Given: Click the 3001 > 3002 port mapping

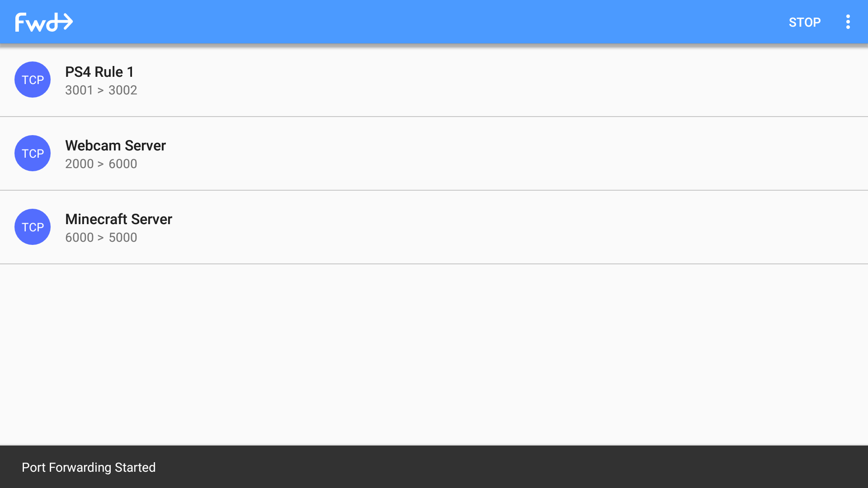Looking at the screenshot, I should (x=101, y=90).
